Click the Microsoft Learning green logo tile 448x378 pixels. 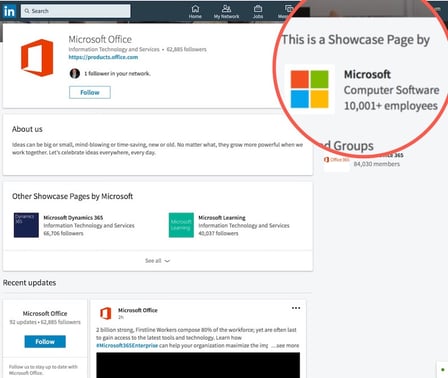tap(181, 225)
